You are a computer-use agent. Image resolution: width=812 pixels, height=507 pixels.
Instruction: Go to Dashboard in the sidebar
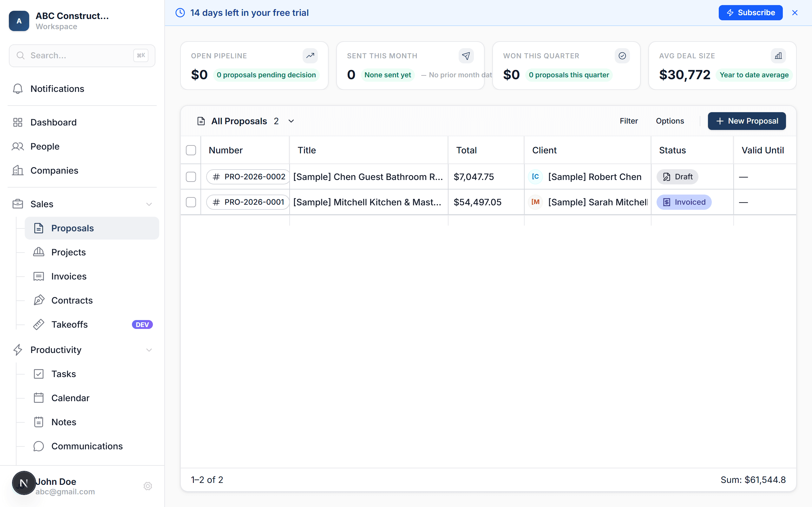[x=53, y=122]
